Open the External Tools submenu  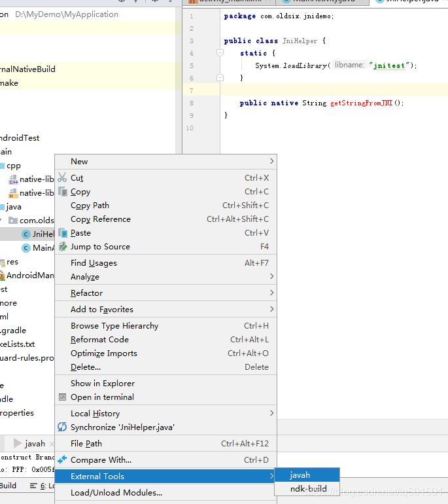click(165, 476)
